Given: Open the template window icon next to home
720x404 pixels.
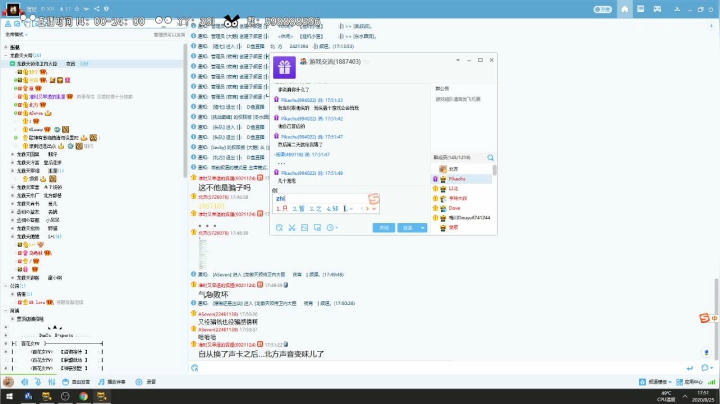Looking at the screenshot, I should pos(641,9).
